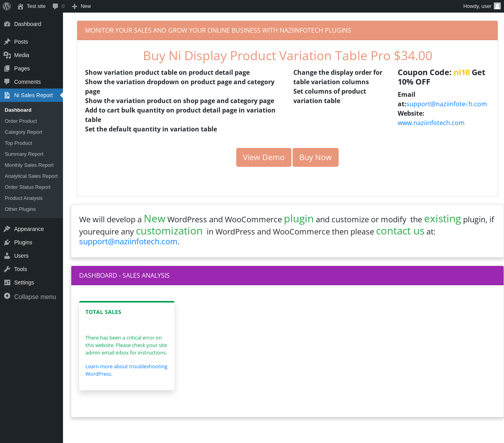Screen dimensions: 504x443
Task: Click the Ni Sales Report document icon
Action: pyautogui.click(x=7, y=95)
